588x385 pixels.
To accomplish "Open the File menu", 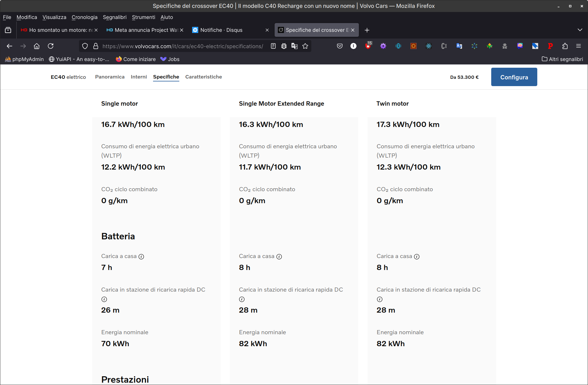I will click(7, 17).
